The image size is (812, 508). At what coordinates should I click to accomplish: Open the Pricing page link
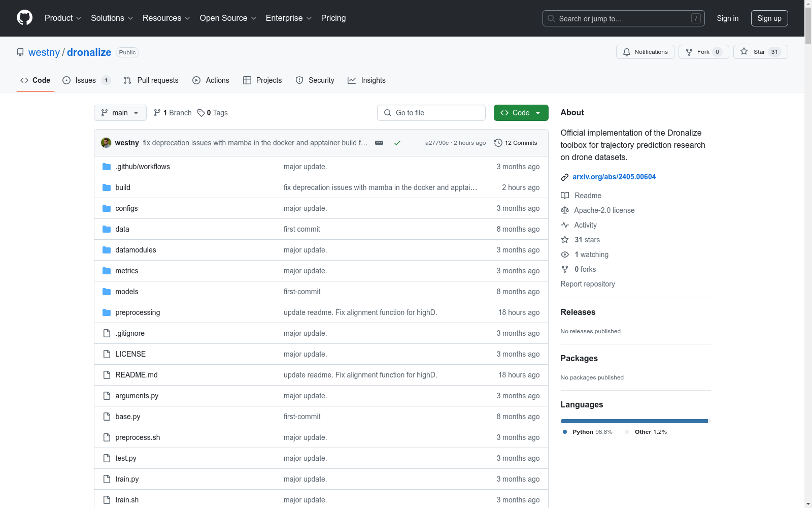point(333,18)
